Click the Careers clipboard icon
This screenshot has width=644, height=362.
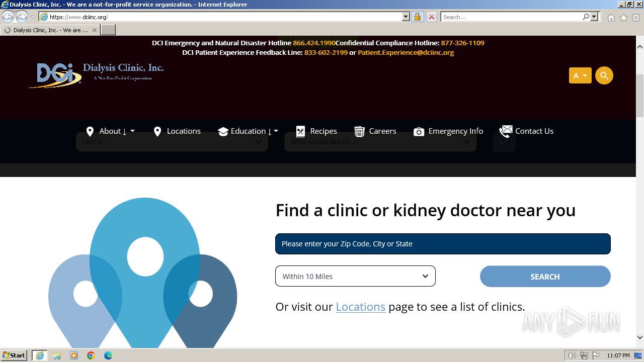pyautogui.click(x=359, y=131)
